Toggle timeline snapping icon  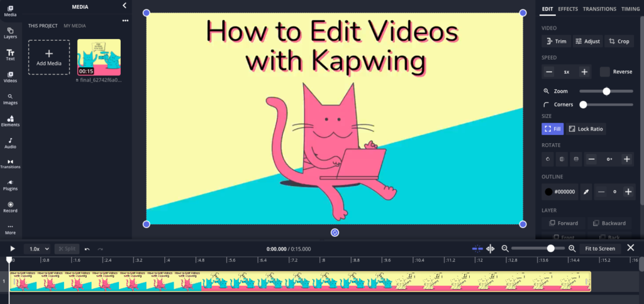pyautogui.click(x=477, y=249)
